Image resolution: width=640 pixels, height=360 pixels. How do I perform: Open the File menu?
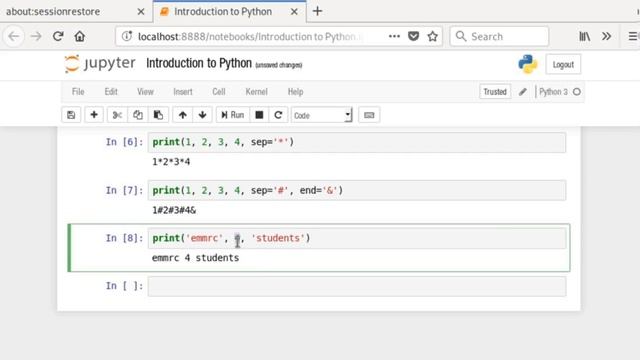(x=78, y=92)
